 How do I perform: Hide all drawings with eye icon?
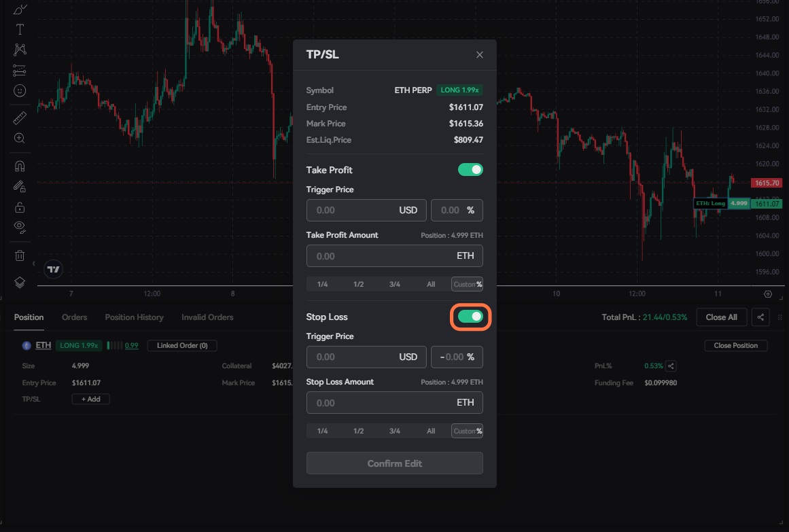point(20,227)
